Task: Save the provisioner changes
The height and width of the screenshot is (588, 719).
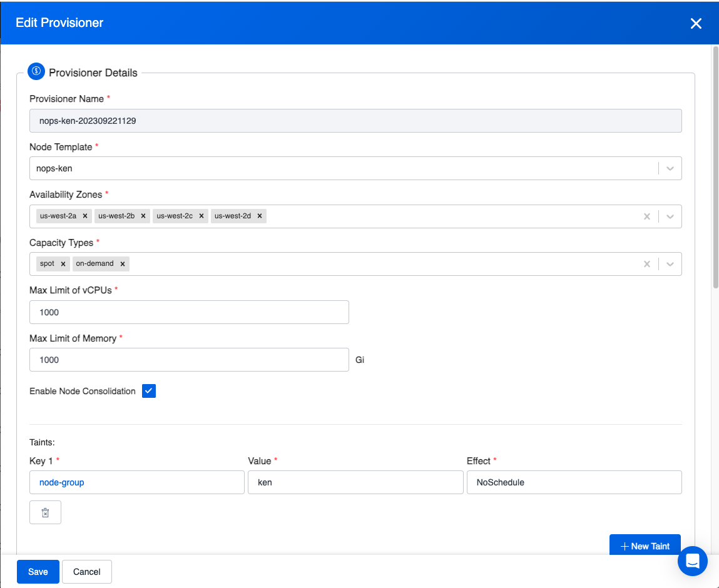Action: [x=38, y=572]
